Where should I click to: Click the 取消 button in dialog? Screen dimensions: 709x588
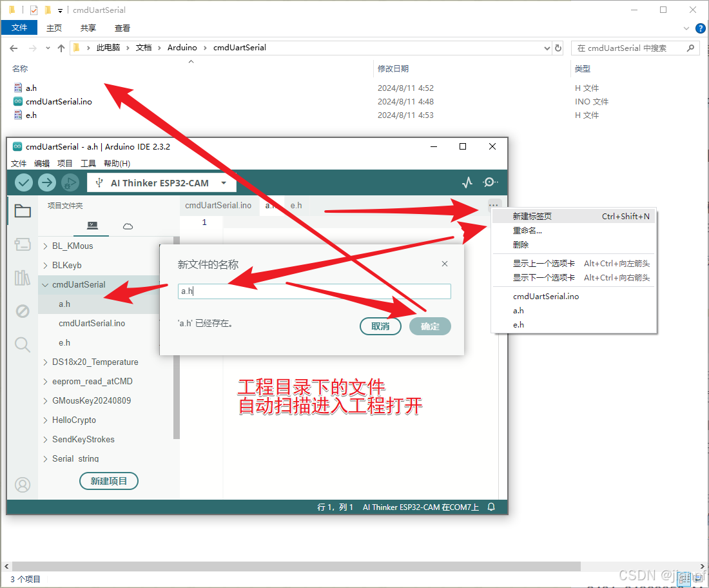(x=380, y=326)
